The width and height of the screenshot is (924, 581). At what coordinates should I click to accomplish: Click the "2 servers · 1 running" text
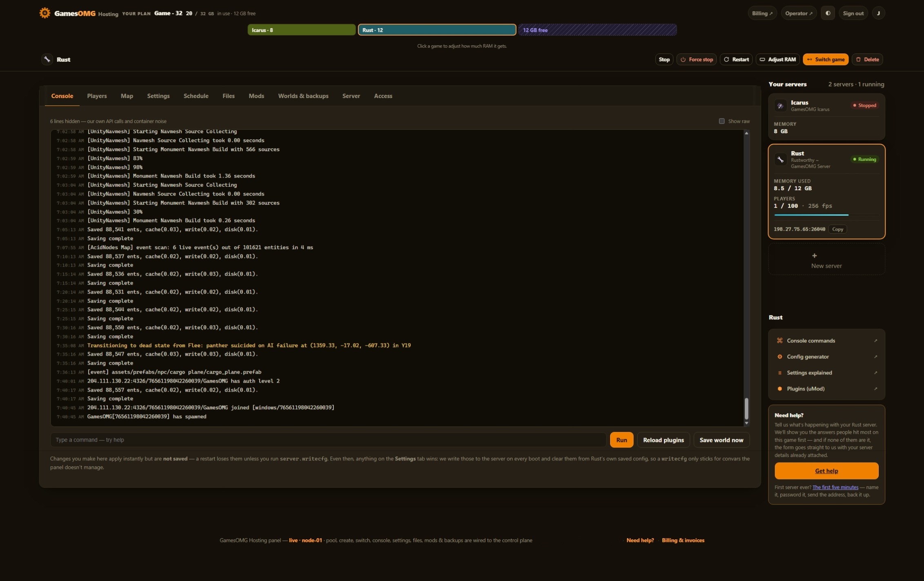(856, 85)
